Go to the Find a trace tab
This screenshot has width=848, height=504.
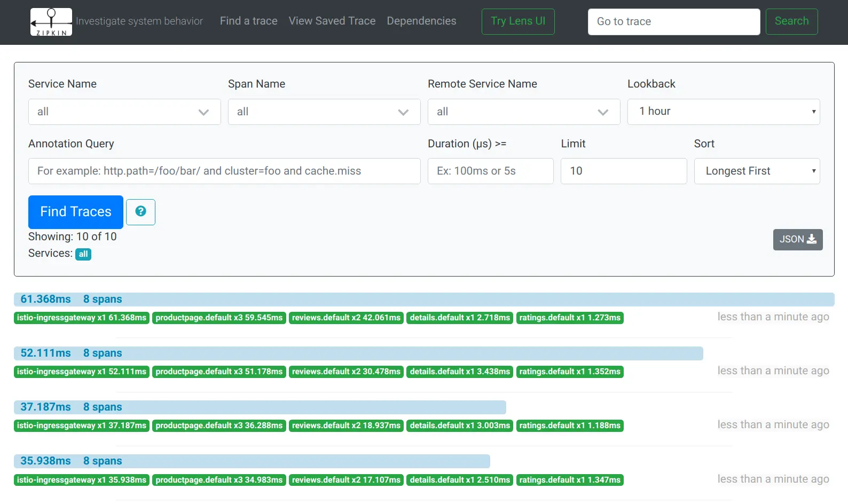pyautogui.click(x=249, y=21)
